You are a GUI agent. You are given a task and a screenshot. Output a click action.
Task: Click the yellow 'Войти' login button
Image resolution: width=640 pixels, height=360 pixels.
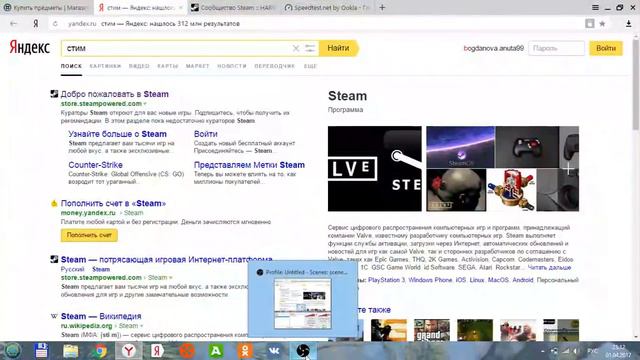pos(606,48)
